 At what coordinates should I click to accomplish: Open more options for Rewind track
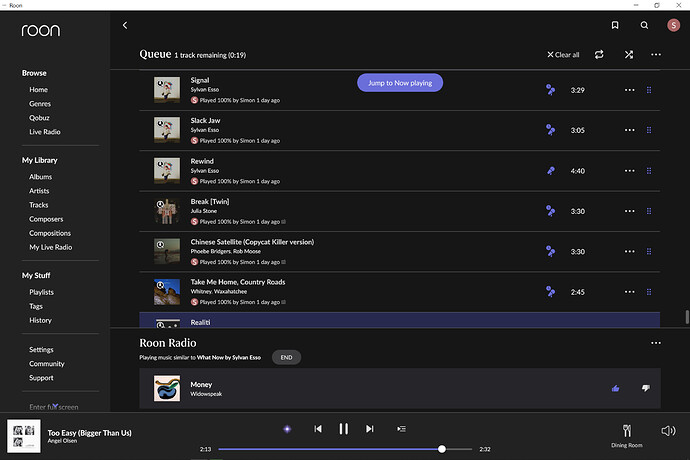pyautogui.click(x=630, y=171)
